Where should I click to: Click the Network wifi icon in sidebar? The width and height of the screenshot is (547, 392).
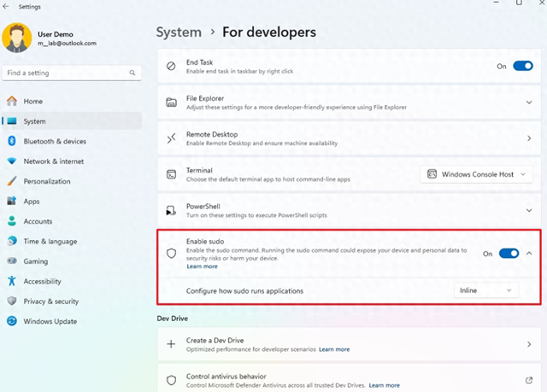point(12,161)
